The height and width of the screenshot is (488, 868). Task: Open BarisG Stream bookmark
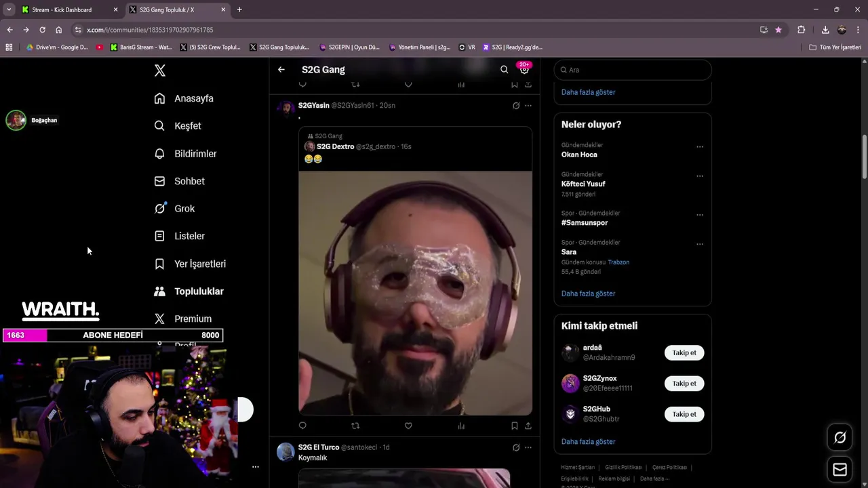click(x=141, y=47)
